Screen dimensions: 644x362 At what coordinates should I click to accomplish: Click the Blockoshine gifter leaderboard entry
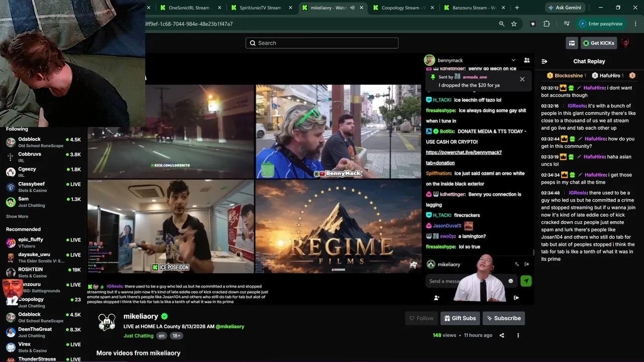567,75
